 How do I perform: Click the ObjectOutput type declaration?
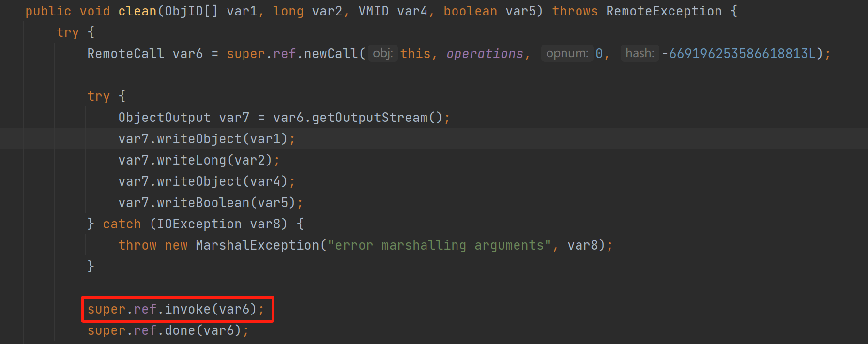coord(164,118)
